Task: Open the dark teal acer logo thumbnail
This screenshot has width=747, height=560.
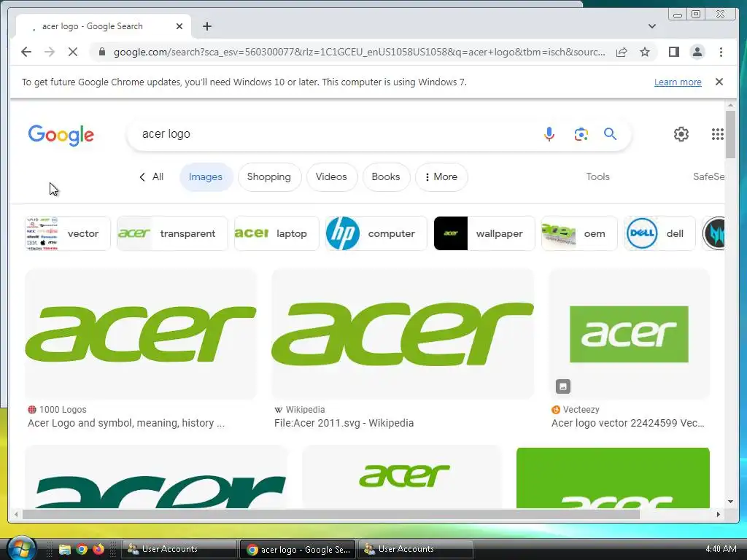Action: (157, 477)
